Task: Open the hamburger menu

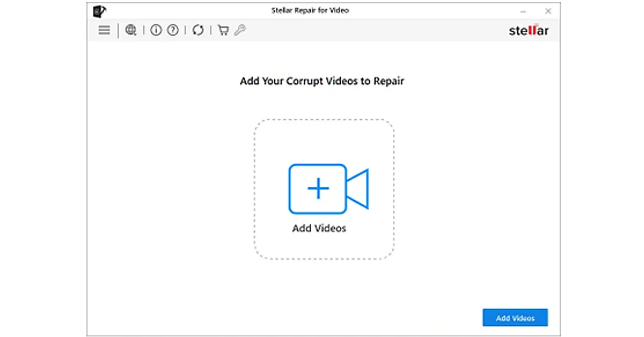Action: [104, 31]
